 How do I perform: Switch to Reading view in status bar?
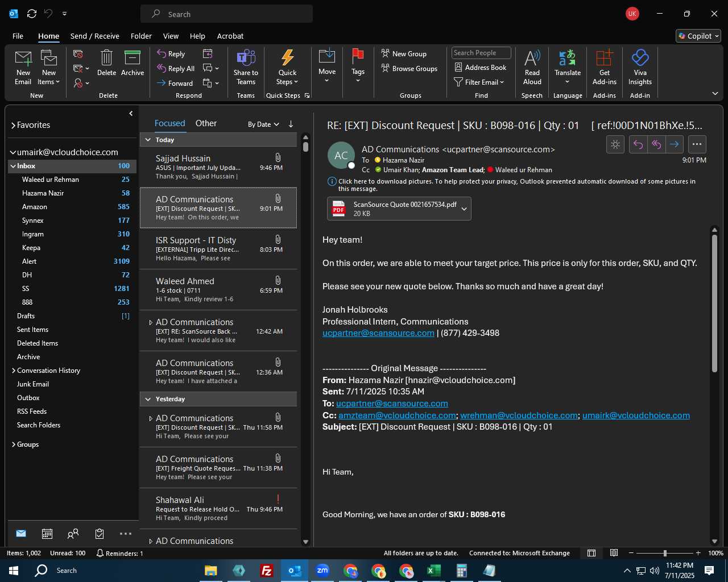point(614,553)
